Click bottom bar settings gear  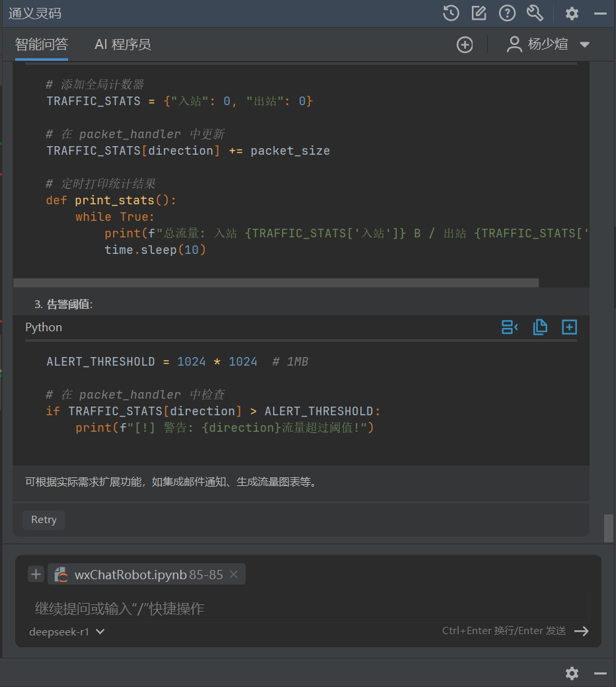[572, 673]
